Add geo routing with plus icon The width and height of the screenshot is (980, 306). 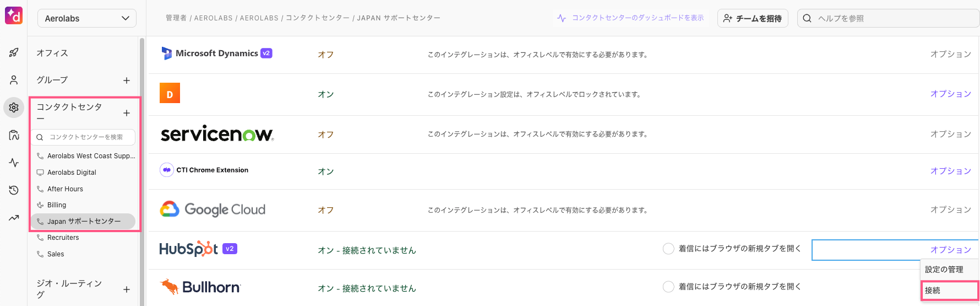[127, 289]
